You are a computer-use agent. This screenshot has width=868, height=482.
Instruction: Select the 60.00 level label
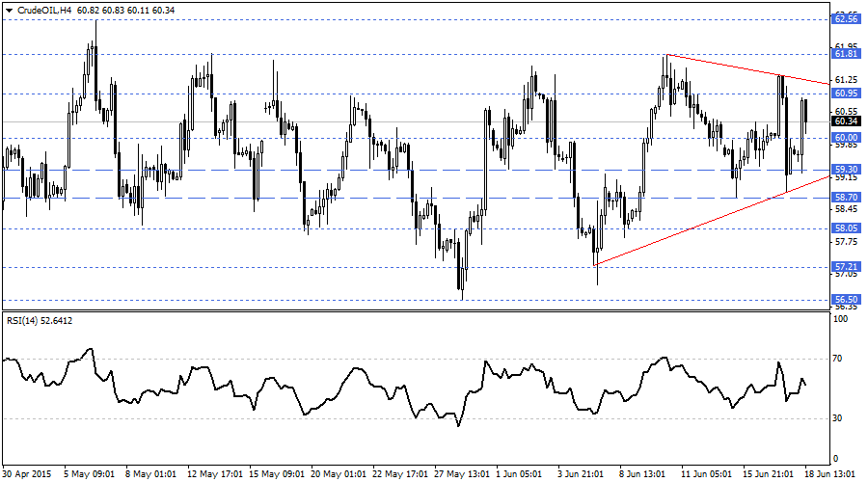click(x=846, y=138)
